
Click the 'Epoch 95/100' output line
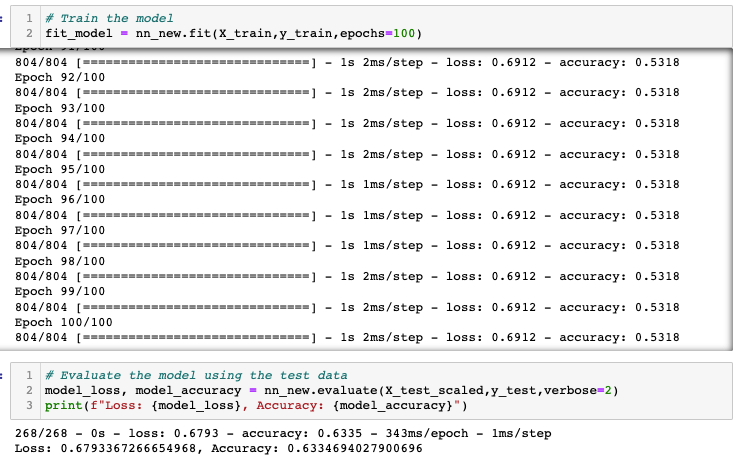[60, 169]
